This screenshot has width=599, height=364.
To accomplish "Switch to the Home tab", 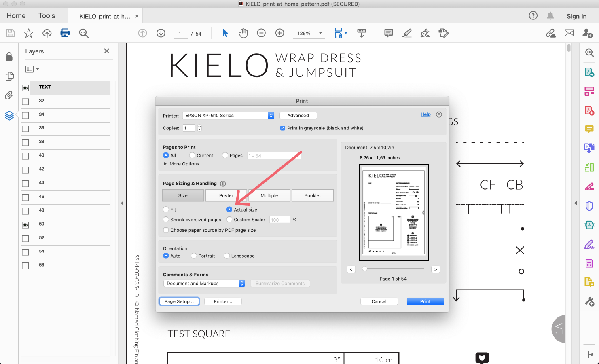I will tap(16, 16).
